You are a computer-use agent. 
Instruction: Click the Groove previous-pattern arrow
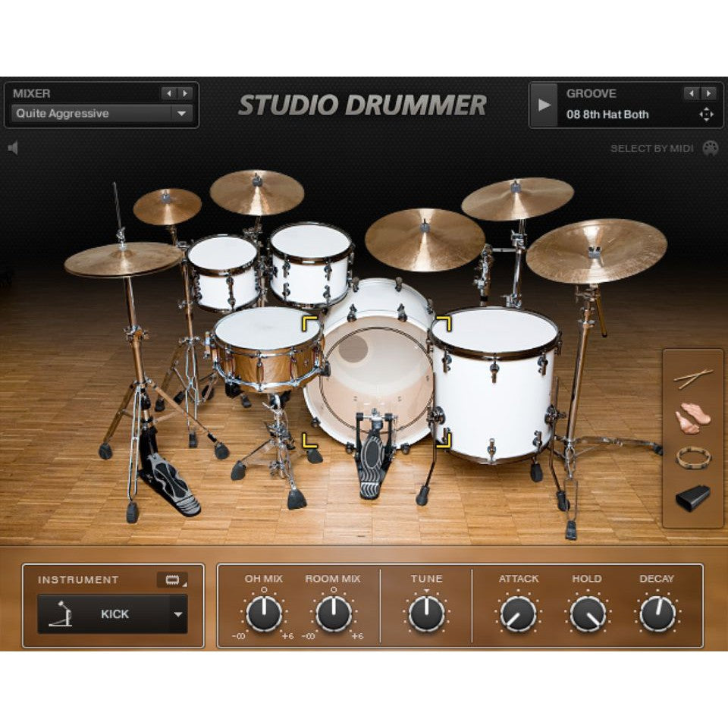pos(691,94)
